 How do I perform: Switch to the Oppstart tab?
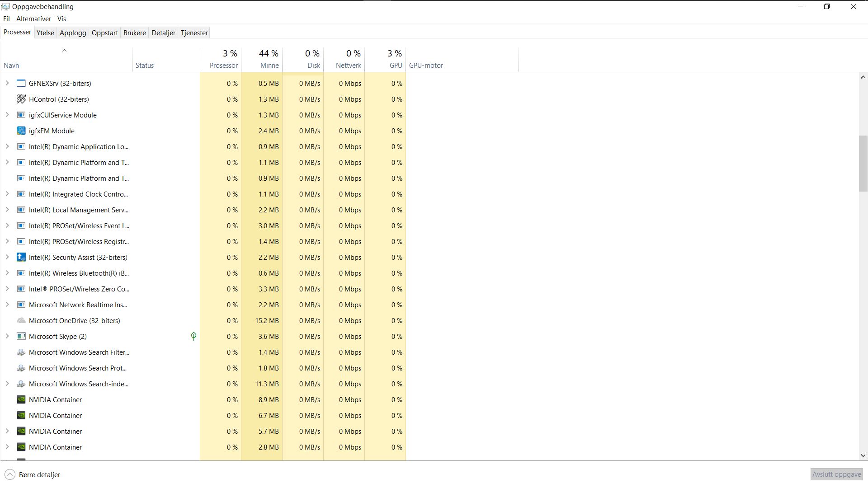tap(105, 33)
